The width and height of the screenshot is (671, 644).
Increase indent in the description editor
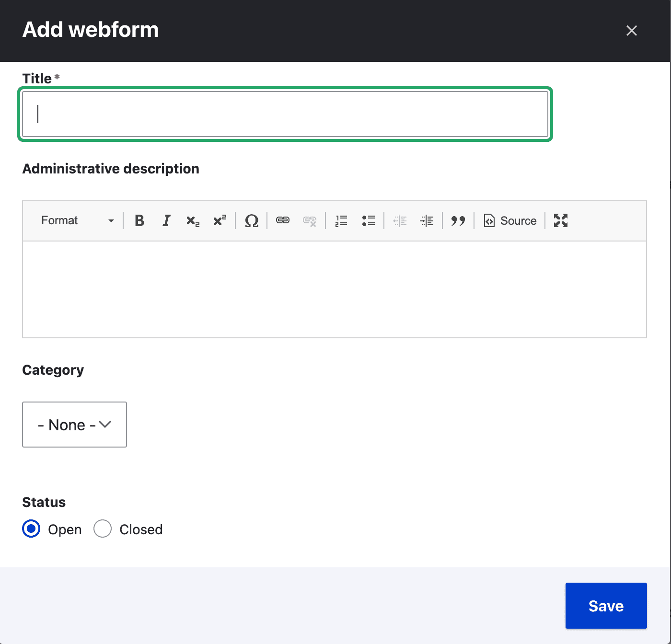click(427, 220)
